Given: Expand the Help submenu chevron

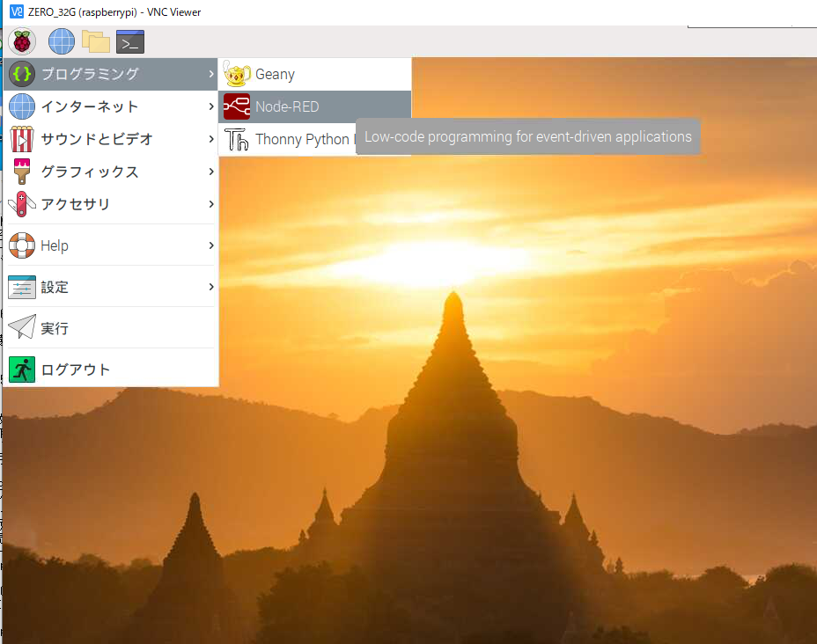Looking at the screenshot, I should pyautogui.click(x=210, y=245).
